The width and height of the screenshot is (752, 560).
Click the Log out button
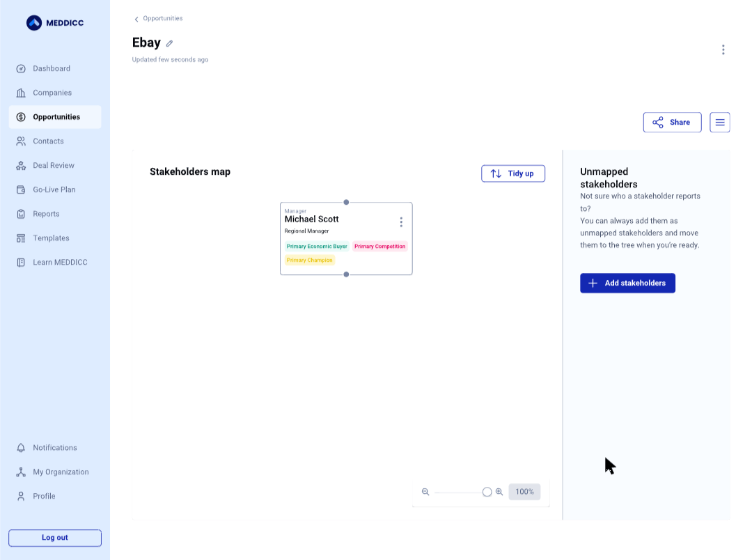[x=55, y=538]
